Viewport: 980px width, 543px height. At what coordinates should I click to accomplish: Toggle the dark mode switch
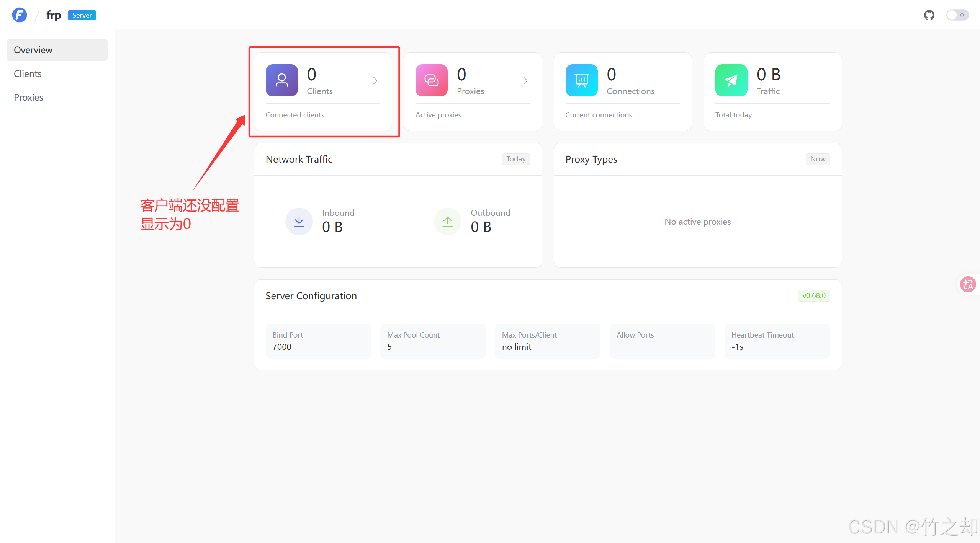click(x=957, y=15)
